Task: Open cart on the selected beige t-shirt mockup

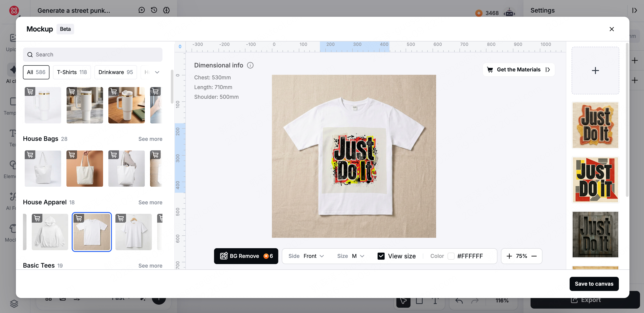Action: click(x=79, y=218)
